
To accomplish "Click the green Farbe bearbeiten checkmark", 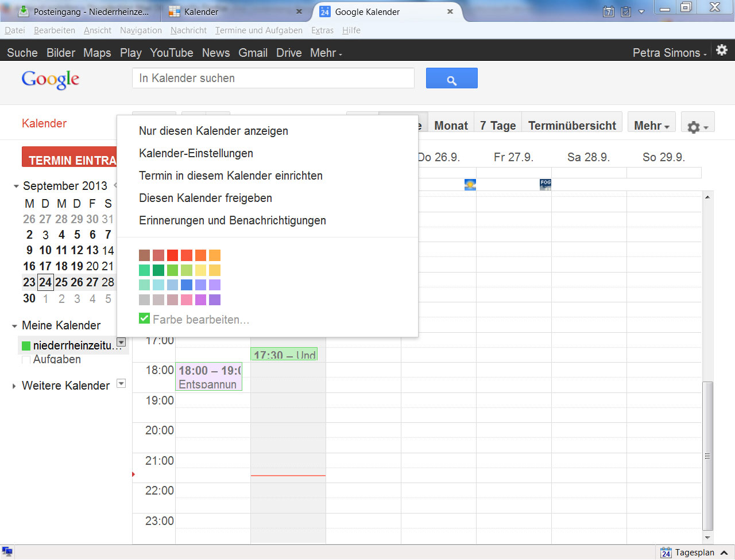I will [x=144, y=318].
